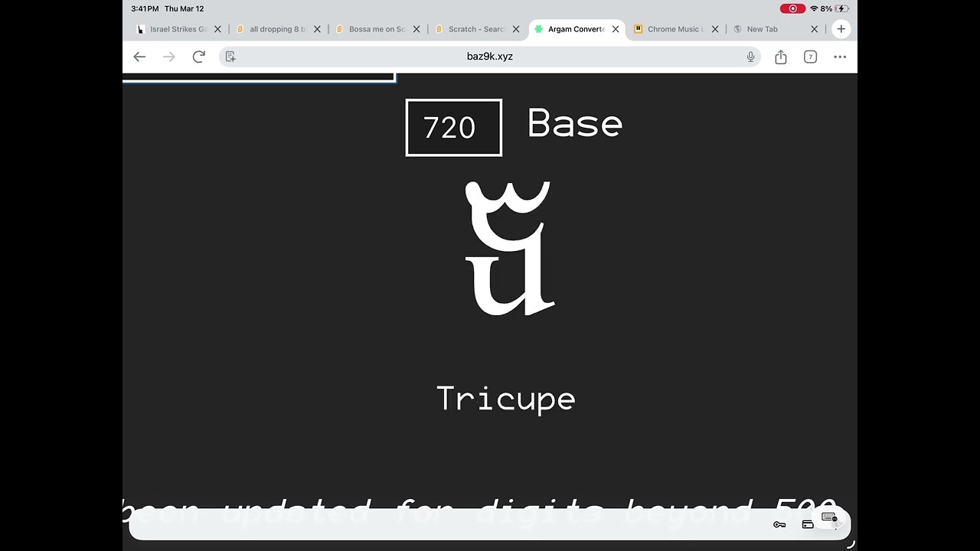Viewport: 980px width, 551px height.
Task: Click the forward navigation arrow
Action: tap(169, 57)
